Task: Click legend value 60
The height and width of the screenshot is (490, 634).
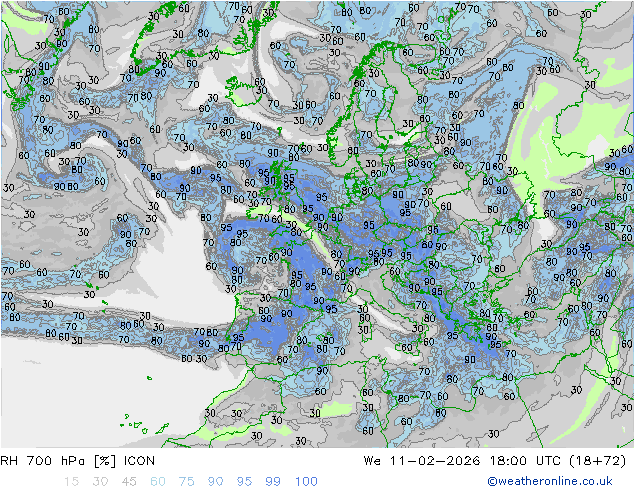Action: click(158, 482)
